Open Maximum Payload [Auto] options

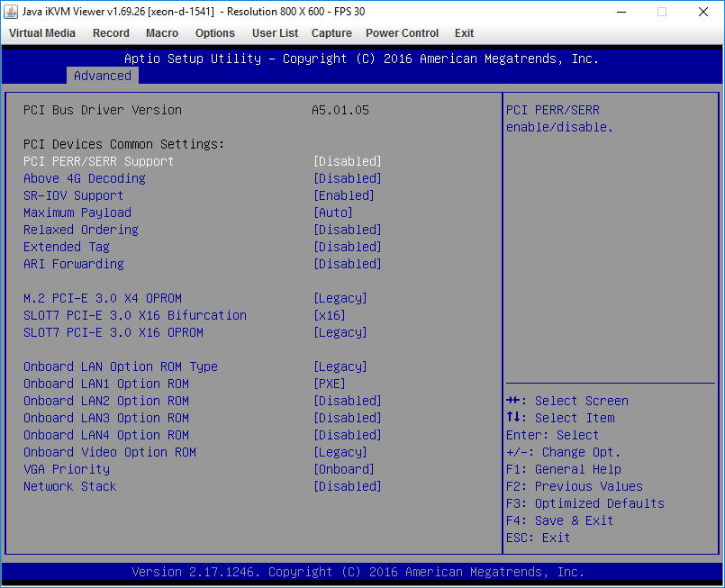pos(333,213)
